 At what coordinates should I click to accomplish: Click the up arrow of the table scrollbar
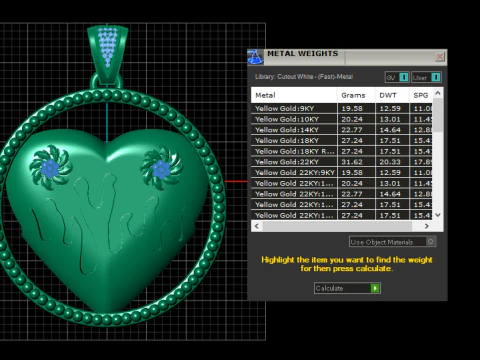pyautogui.click(x=438, y=93)
